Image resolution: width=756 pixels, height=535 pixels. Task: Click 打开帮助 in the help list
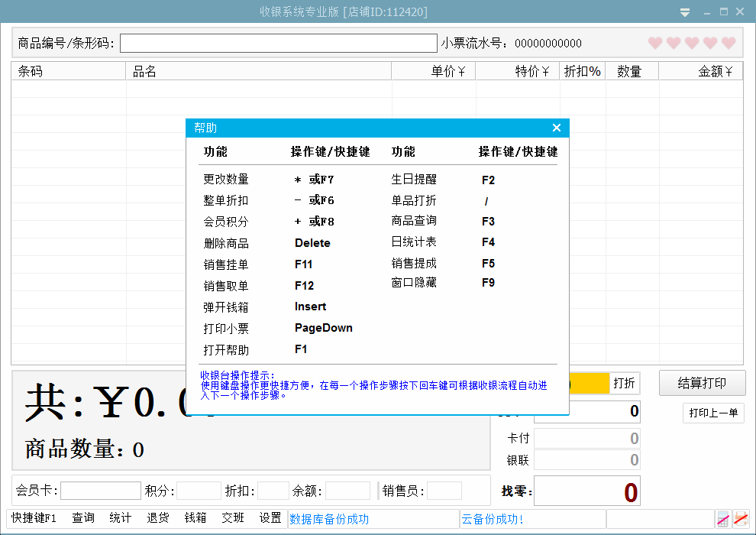[225, 350]
